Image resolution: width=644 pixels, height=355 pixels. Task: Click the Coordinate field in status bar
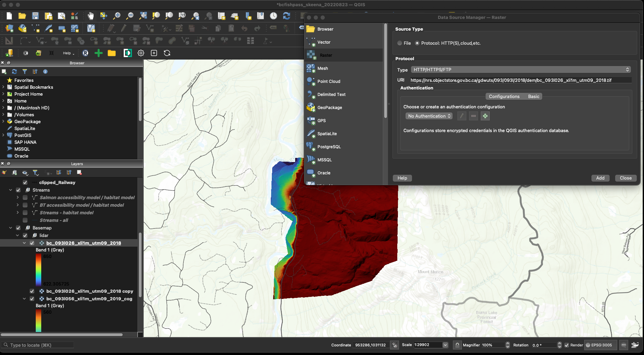(371, 345)
